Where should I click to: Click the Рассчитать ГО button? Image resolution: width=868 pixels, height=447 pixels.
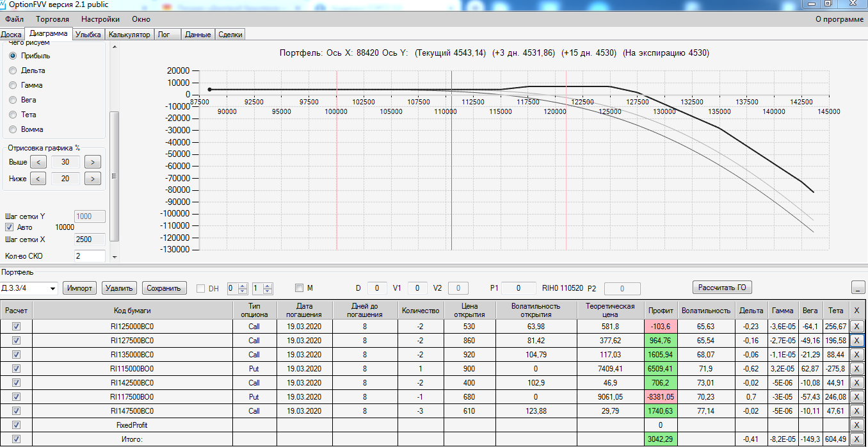tap(722, 287)
